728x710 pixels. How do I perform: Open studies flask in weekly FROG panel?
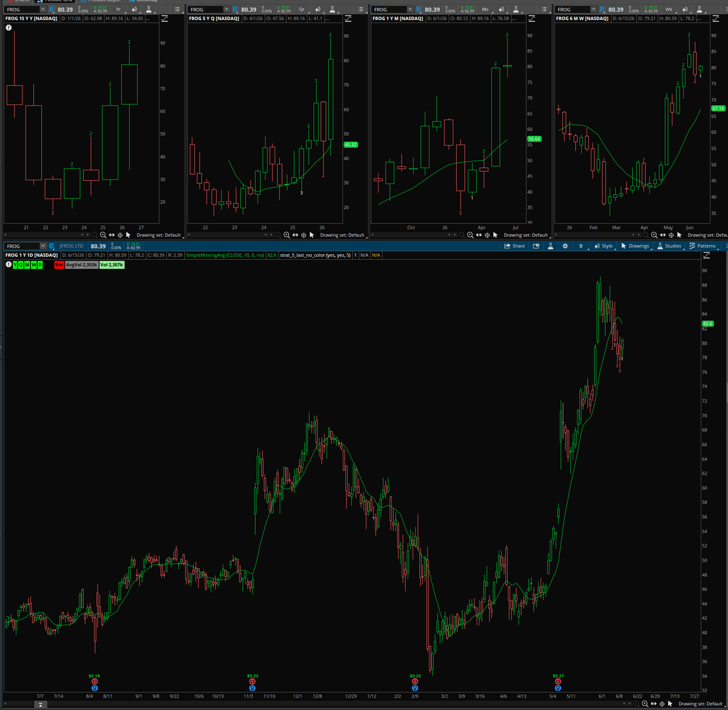699,10
